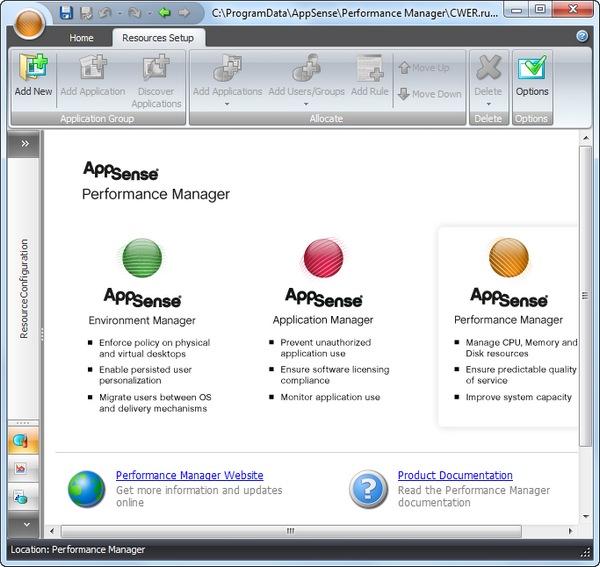The height and width of the screenshot is (567, 600).
Task: Click the Save floppy disk icon
Action: pos(66,13)
